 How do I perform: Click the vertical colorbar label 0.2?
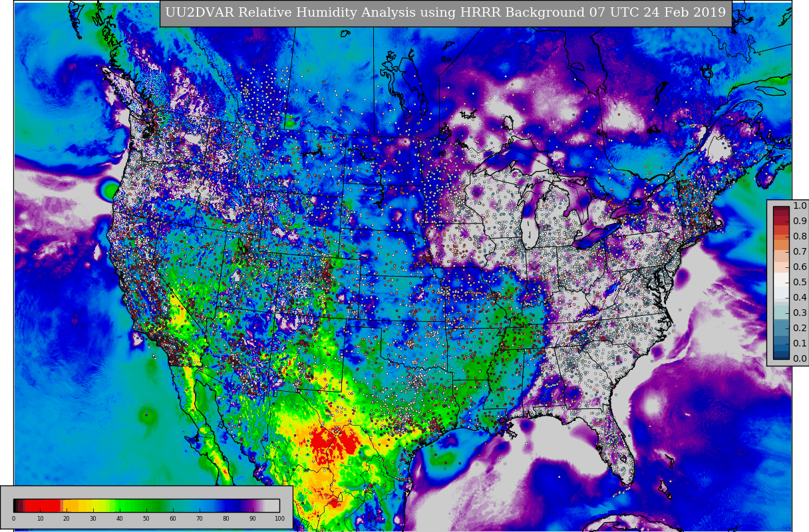800,329
